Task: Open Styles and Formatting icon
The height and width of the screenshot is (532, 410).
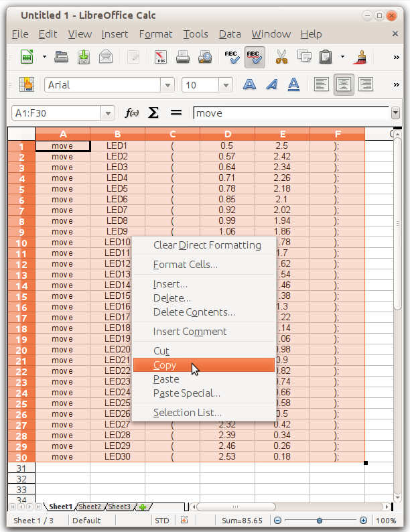Action: [27, 84]
